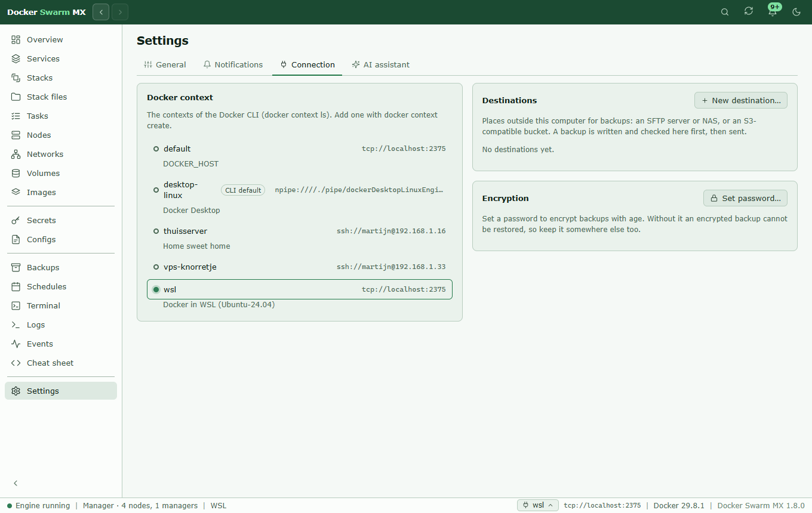Click Docker in WSL (Ubuntu-24.04) description
This screenshot has width=812, height=513.
click(x=219, y=304)
